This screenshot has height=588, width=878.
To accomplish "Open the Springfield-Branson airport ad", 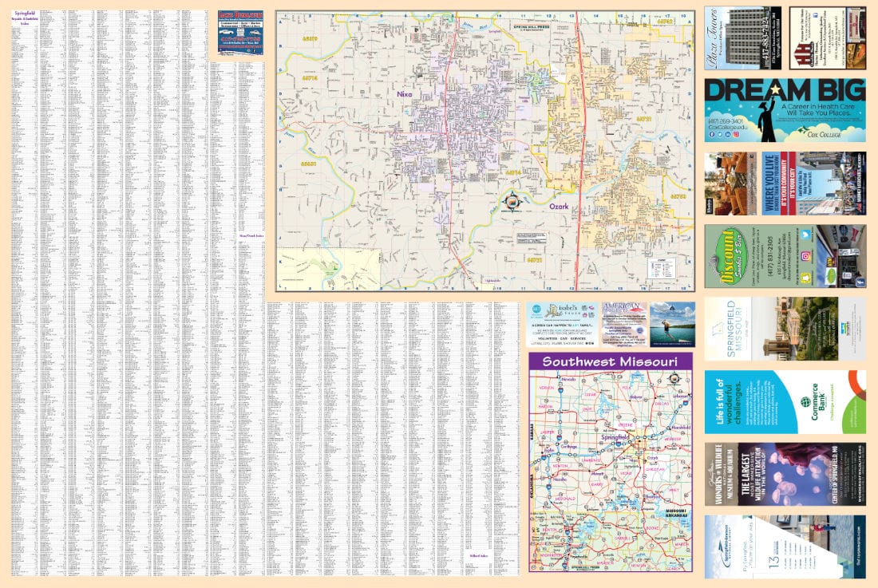I will pyautogui.click(x=785, y=547).
